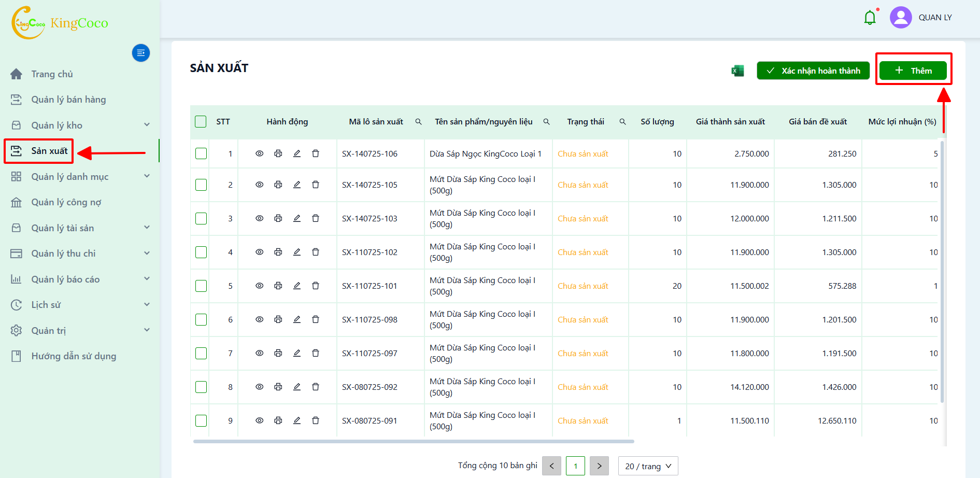This screenshot has width=980, height=478.
Task: Check the row for SX-110725-097
Action: (201, 353)
